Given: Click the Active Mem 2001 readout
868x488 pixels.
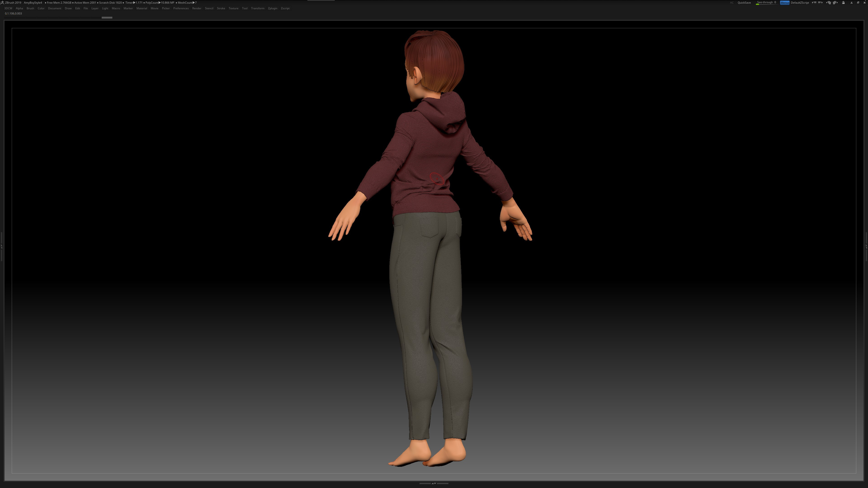Looking at the screenshot, I should 85,3.
